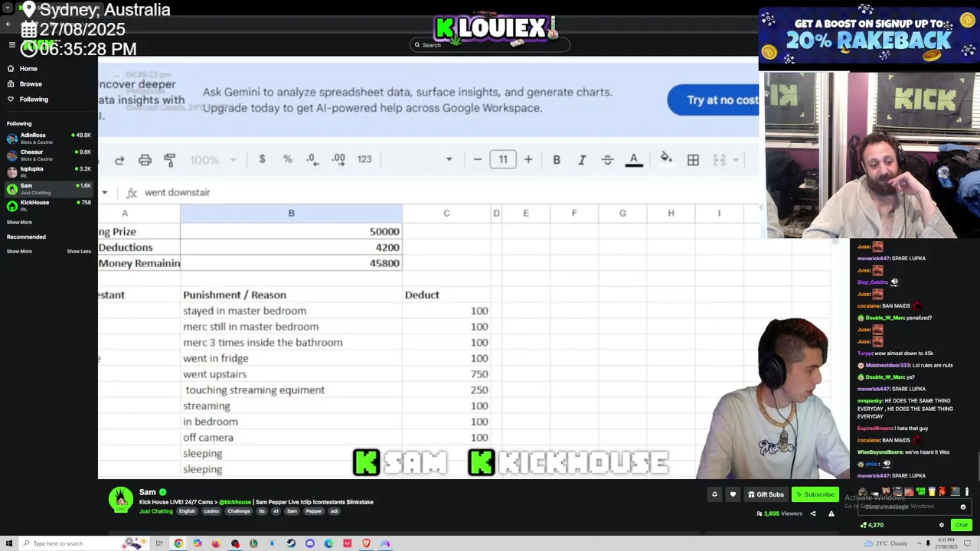This screenshot has height=551, width=980.
Task: Click the 'went upstairs' cell
Action: point(291,374)
